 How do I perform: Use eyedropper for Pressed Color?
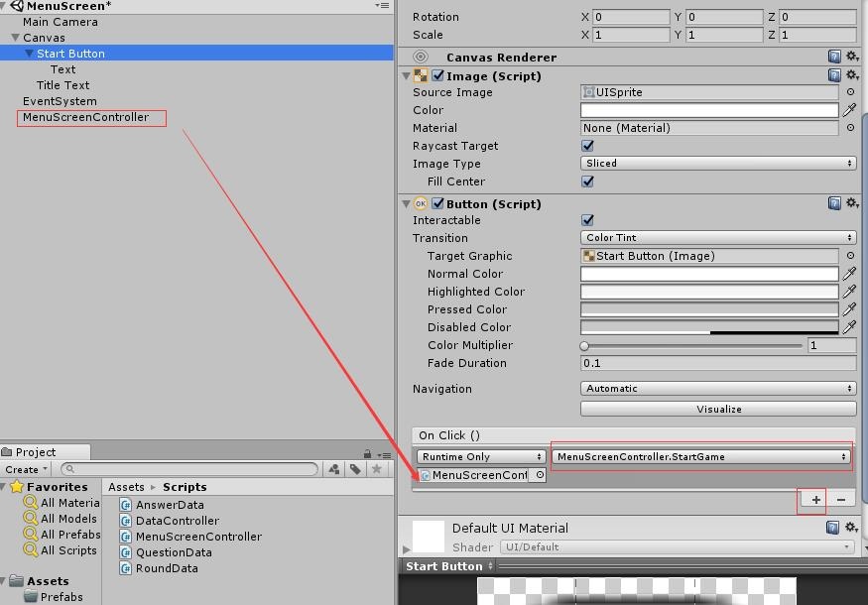849,308
